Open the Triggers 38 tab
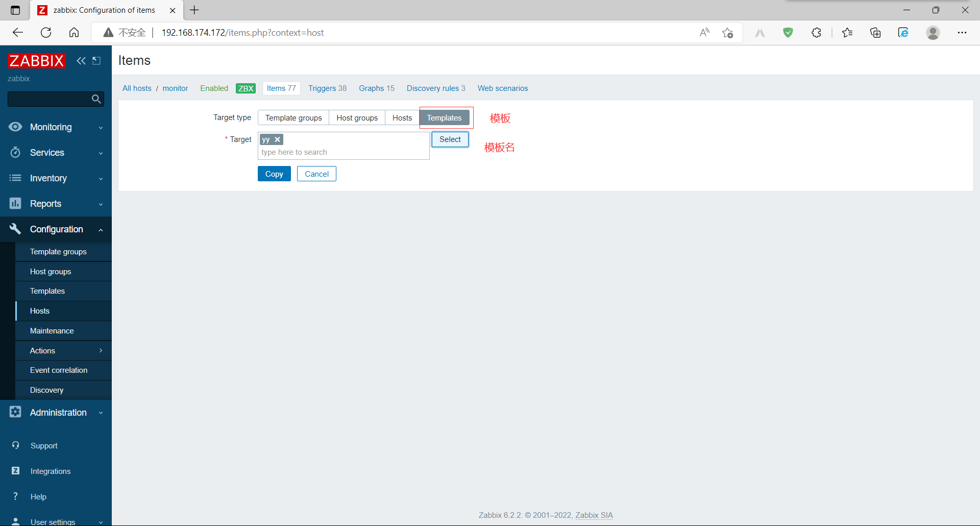Screen dimensions: 980x526 coord(327,88)
